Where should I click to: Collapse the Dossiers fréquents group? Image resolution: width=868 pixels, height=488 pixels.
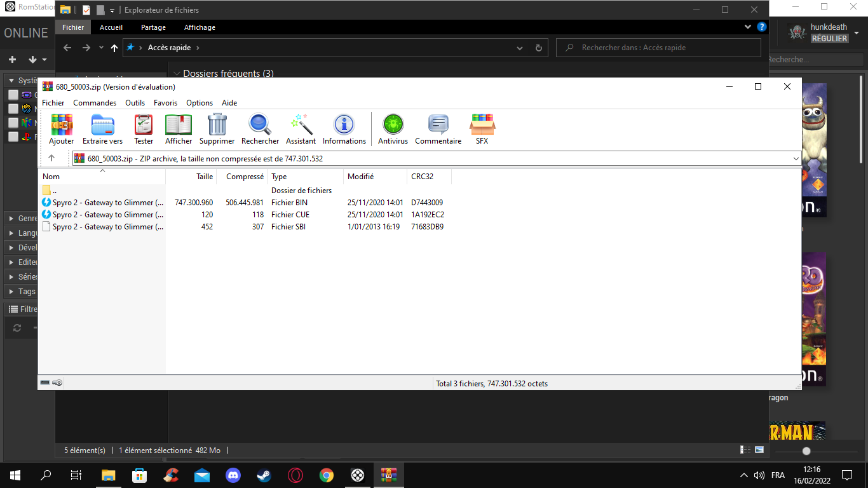(x=177, y=74)
